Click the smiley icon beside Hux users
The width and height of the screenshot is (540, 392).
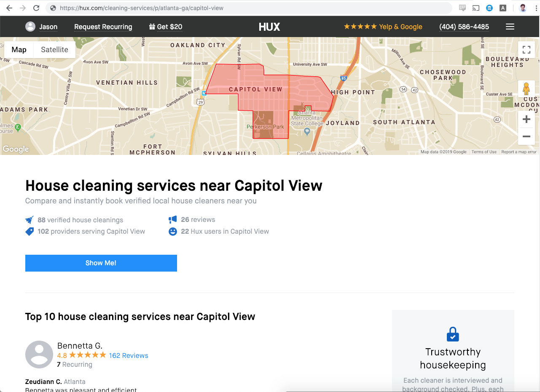173,231
